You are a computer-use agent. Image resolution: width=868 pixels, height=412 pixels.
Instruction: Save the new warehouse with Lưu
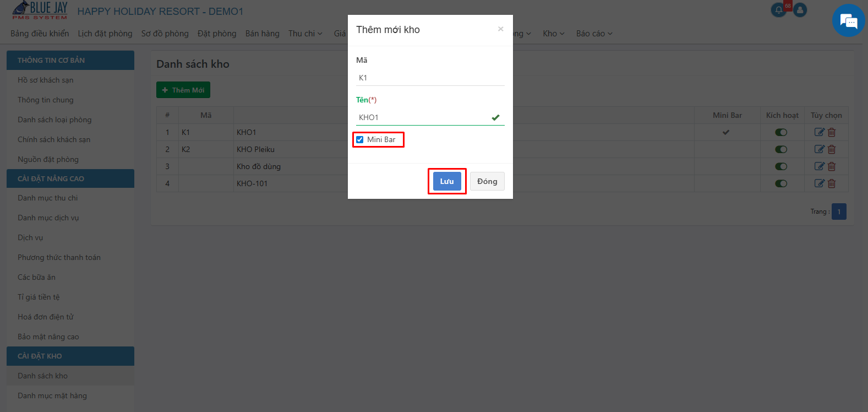(x=447, y=181)
